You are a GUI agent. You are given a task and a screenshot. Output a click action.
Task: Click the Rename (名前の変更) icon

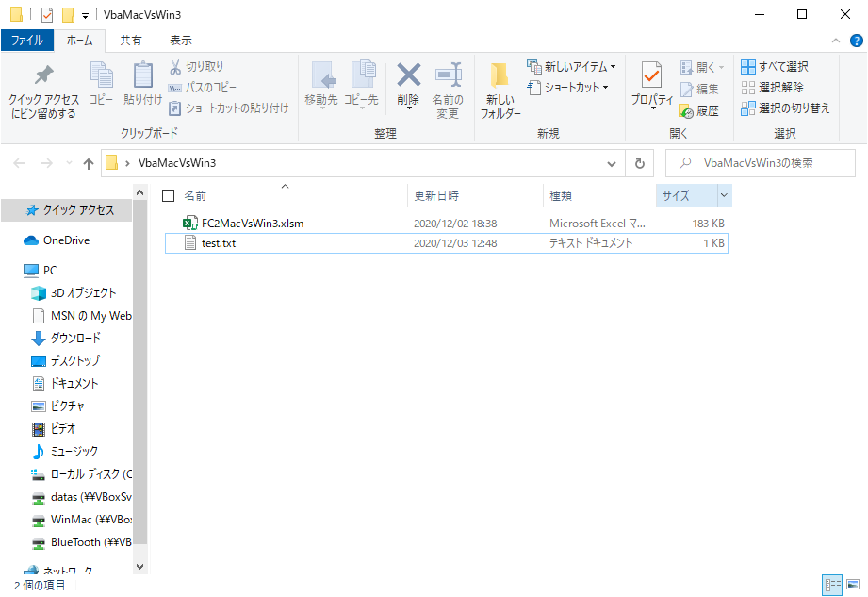click(x=447, y=76)
